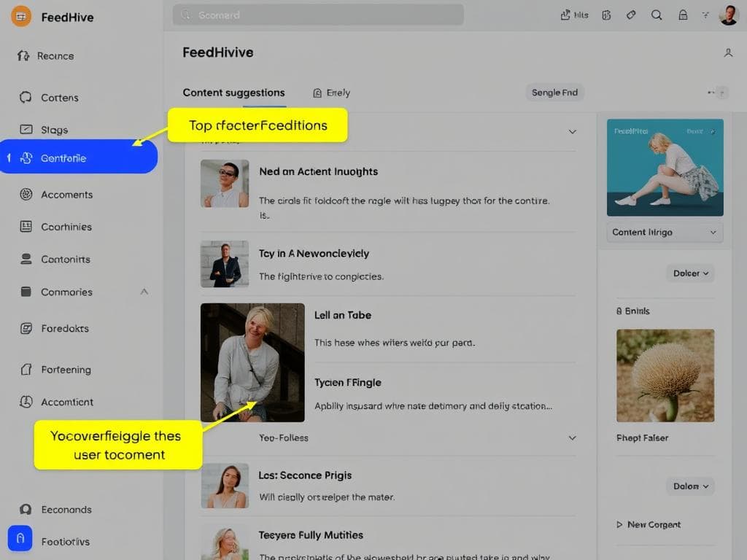Click the Foredokts sidebar icon
Image resolution: width=747 pixels, height=560 pixels.
click(x=26, y=328)
